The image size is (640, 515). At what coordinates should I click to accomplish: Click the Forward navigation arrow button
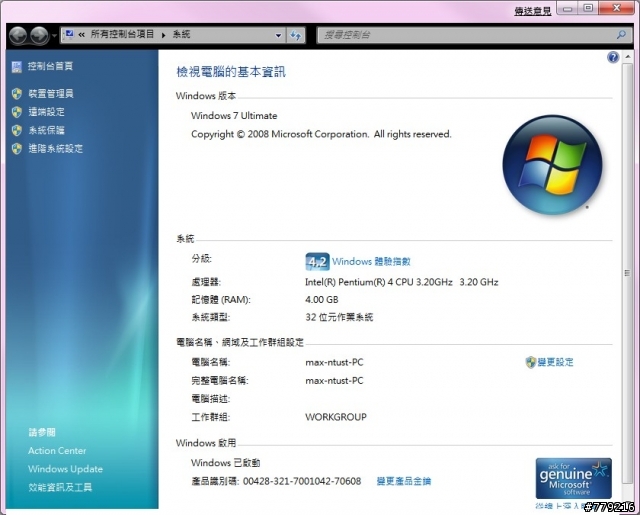coord(40,36)
